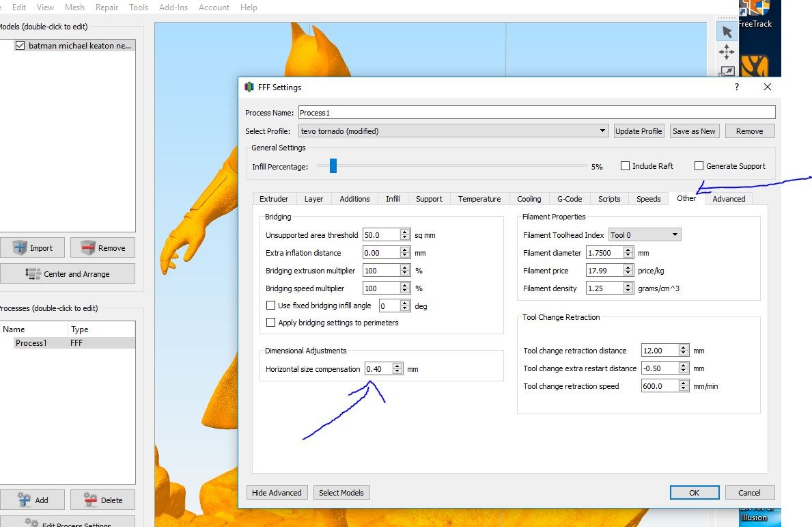Click Save as New button

694,131
